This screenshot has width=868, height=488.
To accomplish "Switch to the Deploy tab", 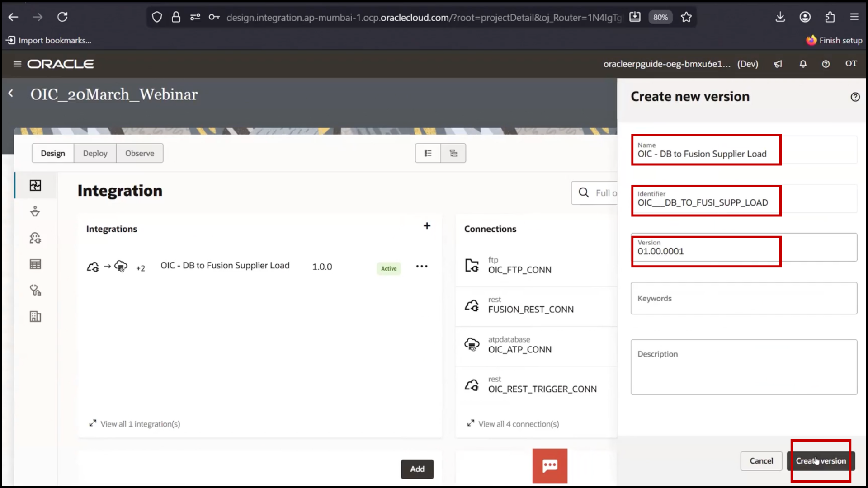I will 95,153.
